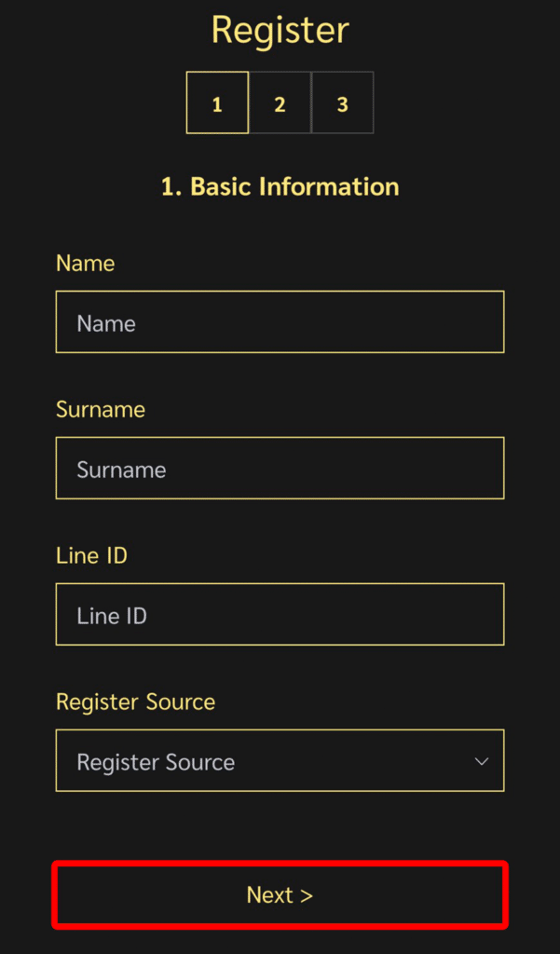Click the "Line ID" label above its field
Viewport: 560px width, 954px height.
point(91,556)
